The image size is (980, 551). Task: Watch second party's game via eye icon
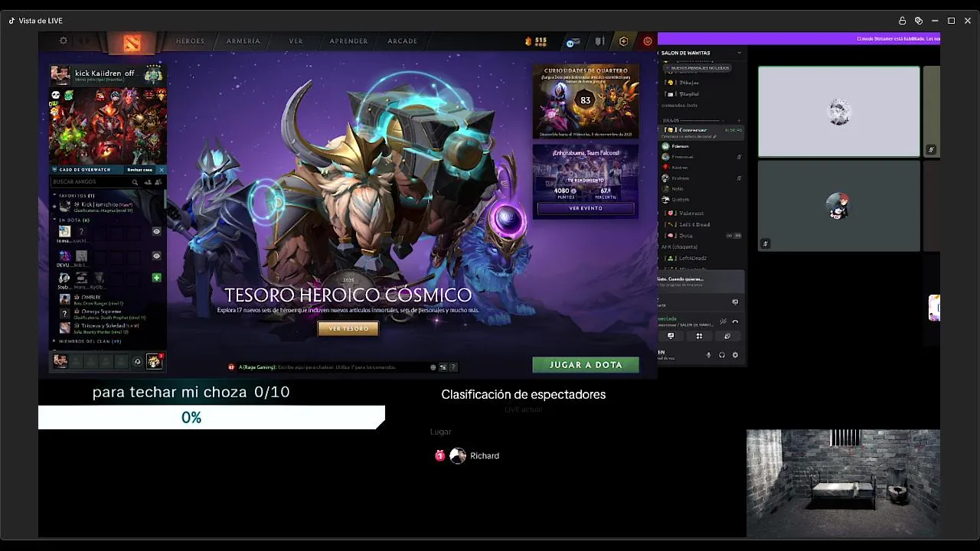point(156,256)
